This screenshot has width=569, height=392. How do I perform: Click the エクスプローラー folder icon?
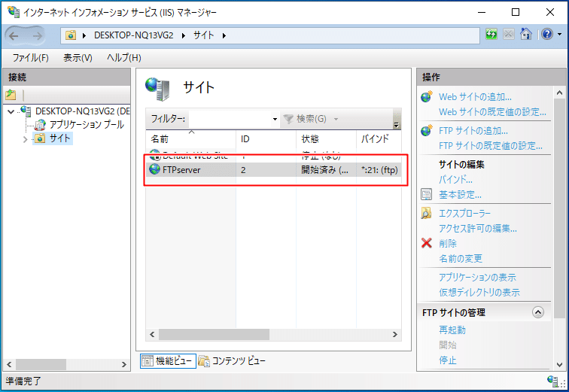[427, 213]
